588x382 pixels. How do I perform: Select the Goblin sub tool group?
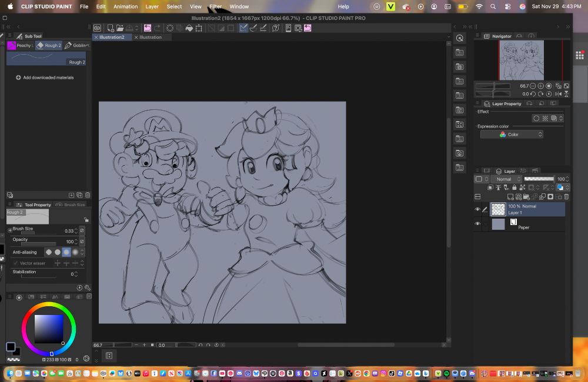pyautogui.click(x=77, y=45)
